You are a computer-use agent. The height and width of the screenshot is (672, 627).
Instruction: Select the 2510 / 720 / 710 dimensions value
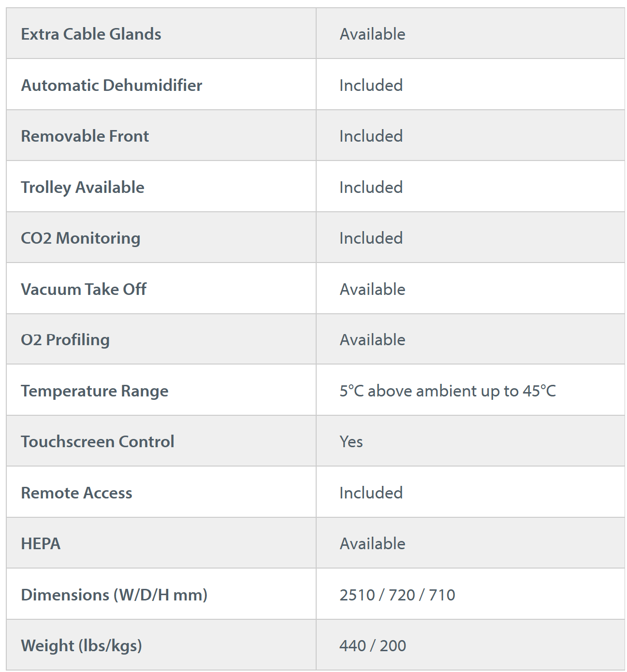pos(397,595)
